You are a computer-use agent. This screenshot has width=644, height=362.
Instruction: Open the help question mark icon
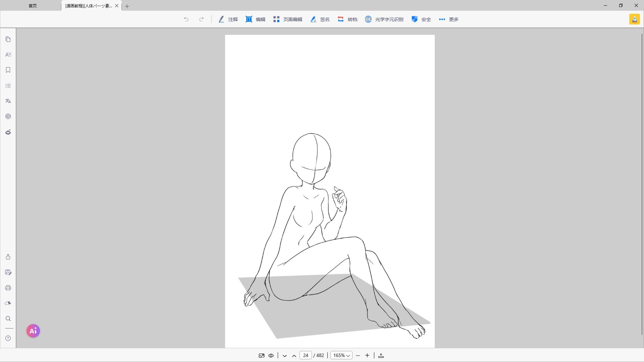(x=8, y=338)
